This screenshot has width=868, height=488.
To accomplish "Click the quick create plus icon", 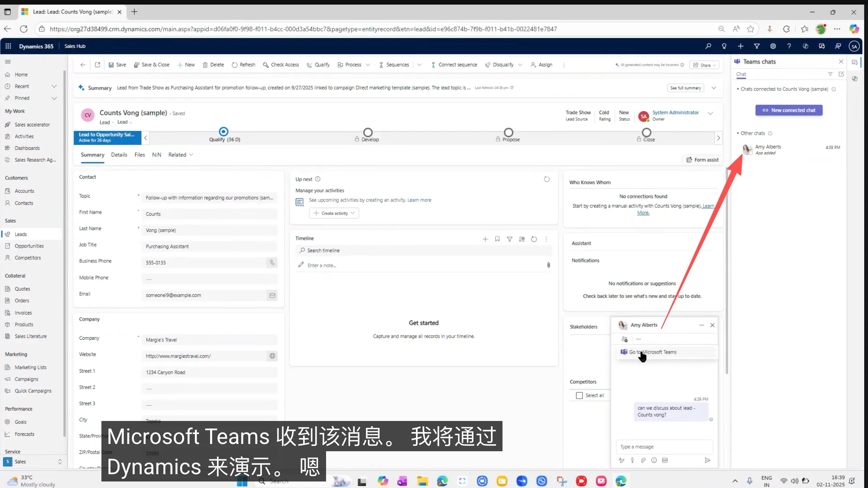I will 741,46.
